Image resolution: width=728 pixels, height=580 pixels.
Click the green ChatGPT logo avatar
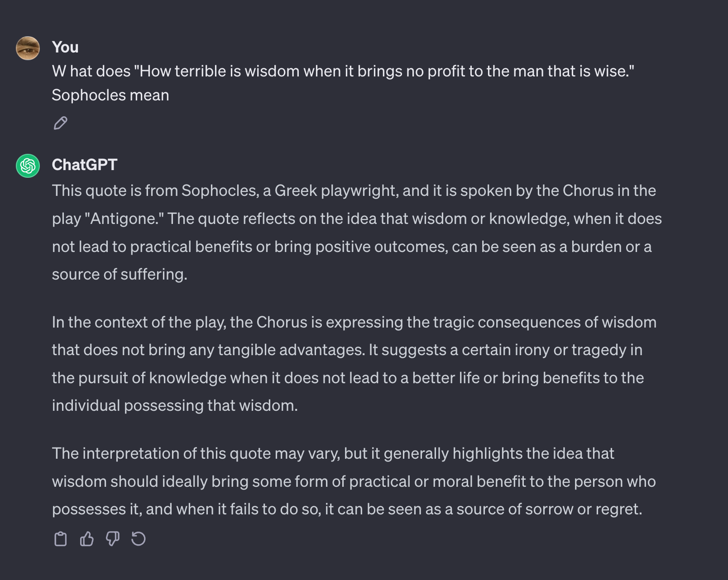(28, 166)
